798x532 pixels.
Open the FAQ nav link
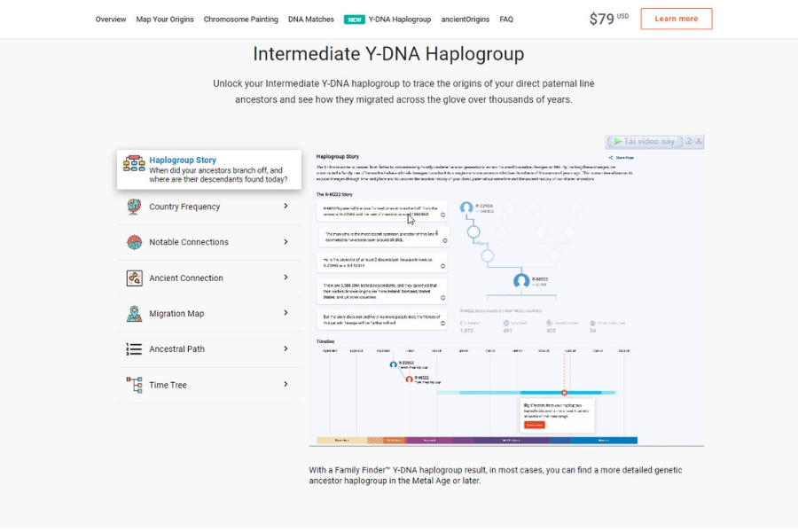click(x=506, y=20)
